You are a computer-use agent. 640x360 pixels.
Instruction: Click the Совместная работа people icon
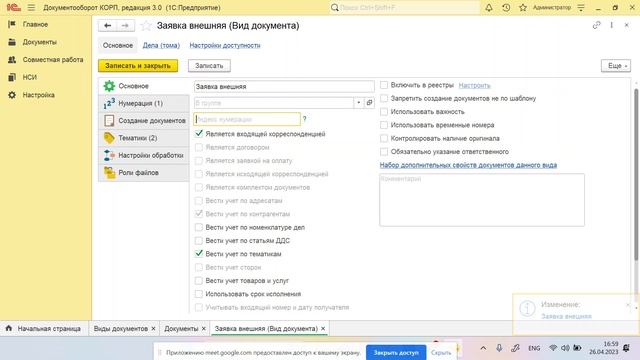[12, 60]
